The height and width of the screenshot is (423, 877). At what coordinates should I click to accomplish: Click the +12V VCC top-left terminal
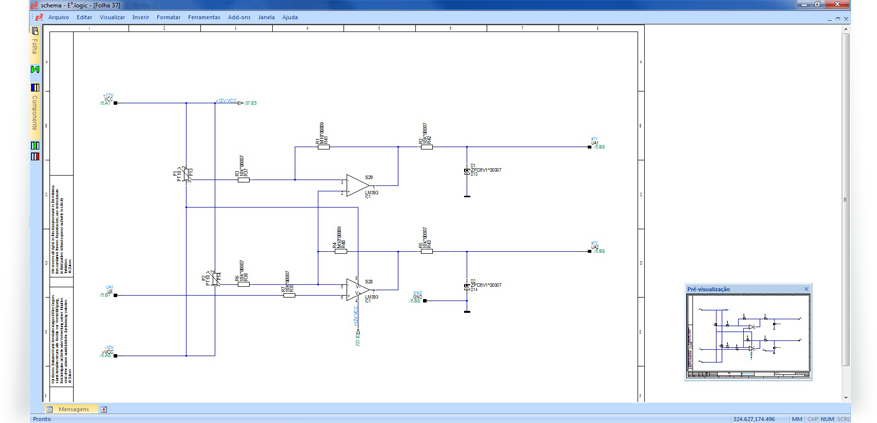point(115,103)
